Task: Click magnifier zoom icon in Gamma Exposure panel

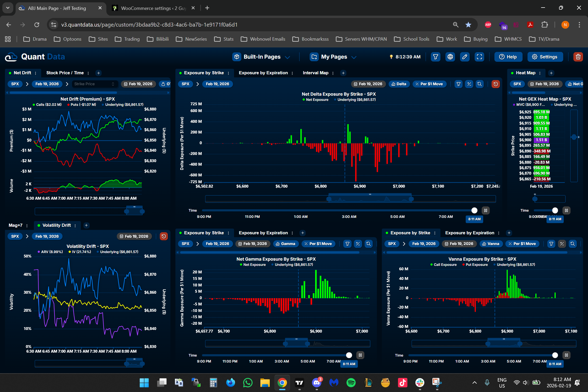Action: 368,244
